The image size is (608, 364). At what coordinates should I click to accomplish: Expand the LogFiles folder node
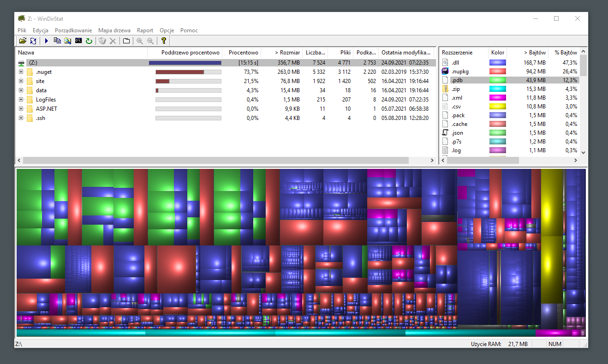(x=21, y=100)
